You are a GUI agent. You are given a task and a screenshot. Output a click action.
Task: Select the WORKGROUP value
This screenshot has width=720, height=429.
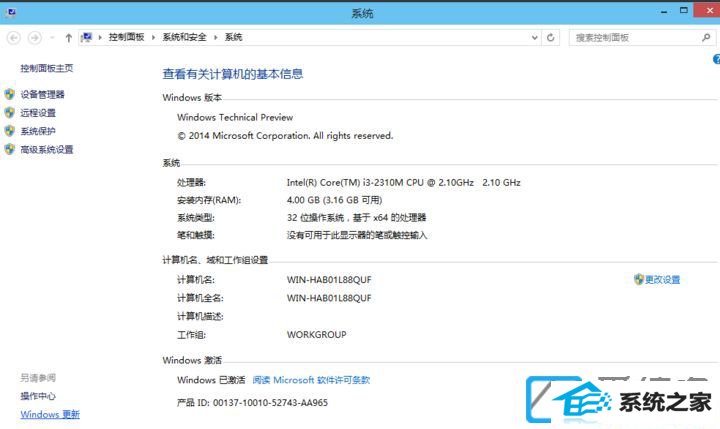pyautogui.click(x=317, y=335)
